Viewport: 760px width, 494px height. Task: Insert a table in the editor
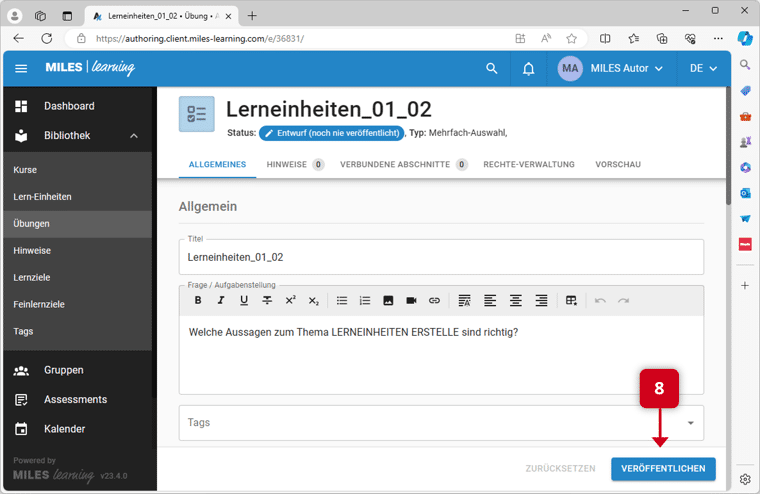click(x=571, y=300)
